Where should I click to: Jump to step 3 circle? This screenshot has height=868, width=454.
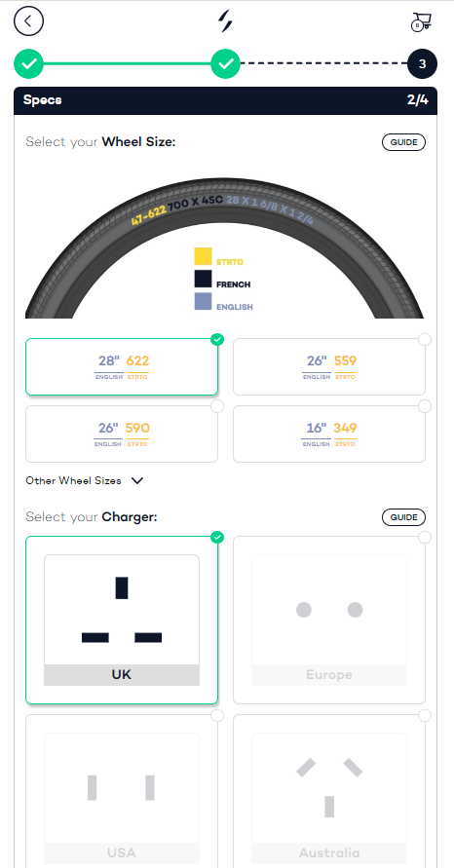coord(423,64)
